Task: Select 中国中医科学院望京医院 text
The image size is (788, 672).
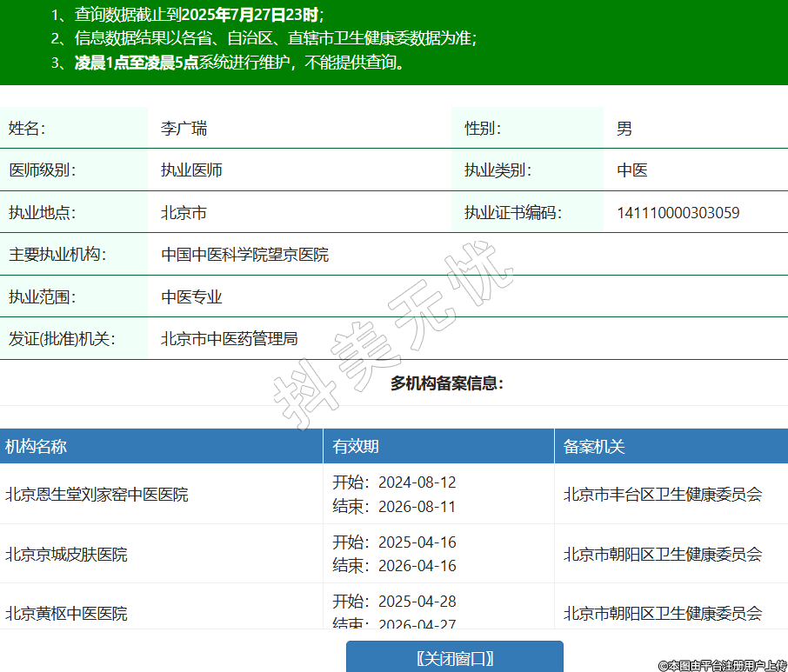Action: [245, 255]
